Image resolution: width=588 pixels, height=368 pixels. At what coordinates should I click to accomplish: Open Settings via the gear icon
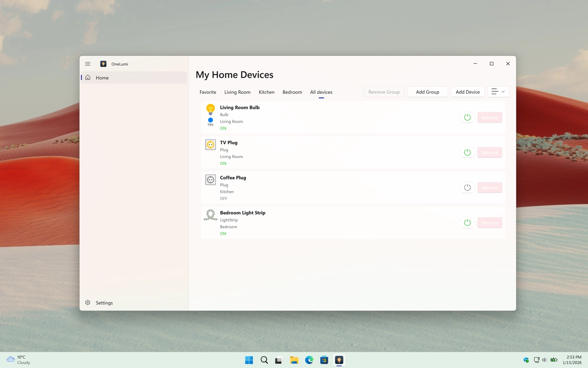88,303
